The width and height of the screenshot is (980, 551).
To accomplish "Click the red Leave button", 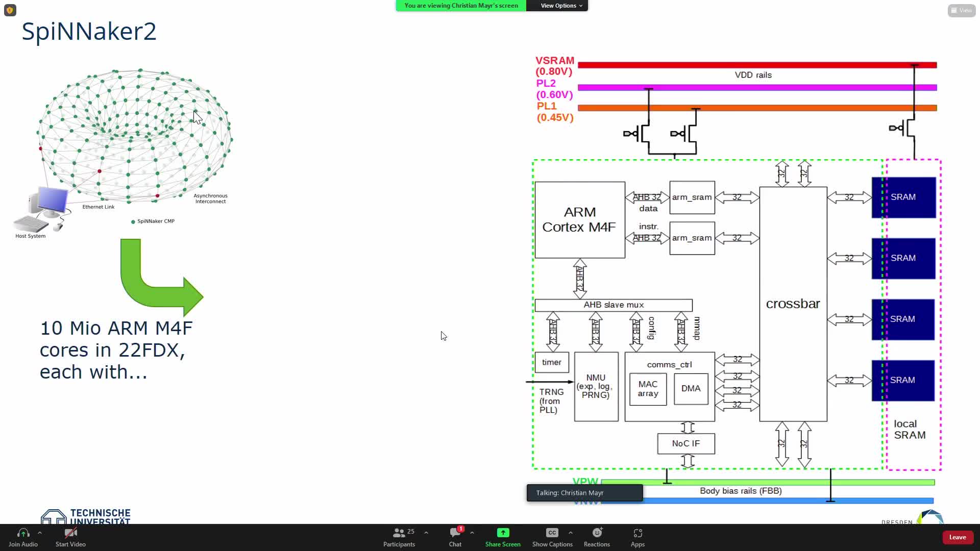I will click(958, 537).
